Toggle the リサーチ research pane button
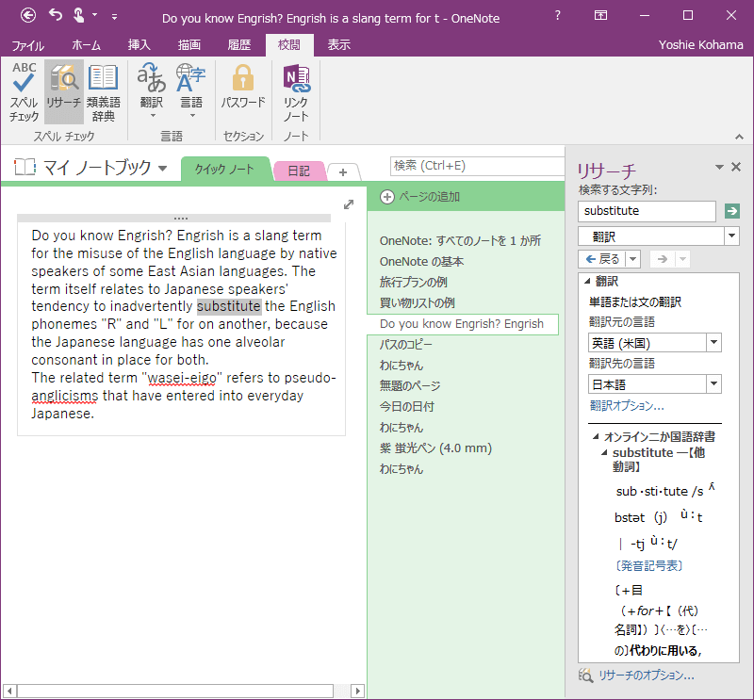The height and width of the screenshot is (700, 754). 64,91
